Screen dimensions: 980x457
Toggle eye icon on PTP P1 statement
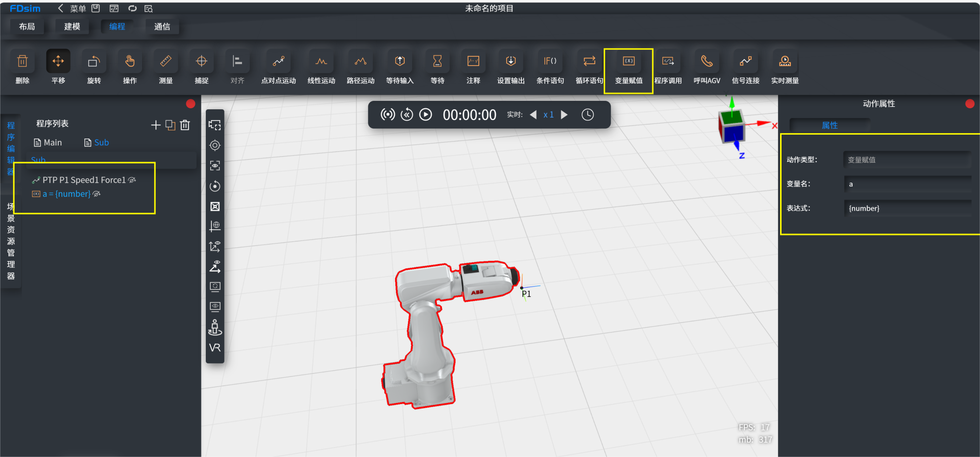point(132,180)
